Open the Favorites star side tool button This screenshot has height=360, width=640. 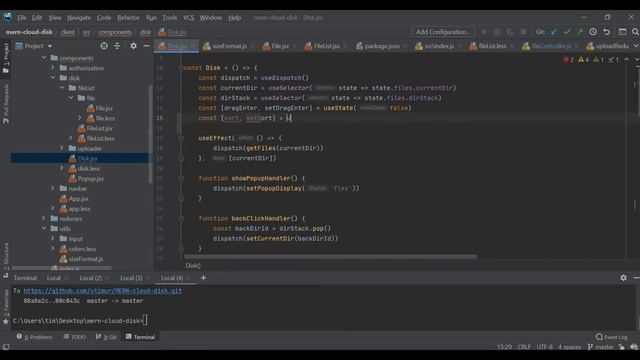[6, 307]
